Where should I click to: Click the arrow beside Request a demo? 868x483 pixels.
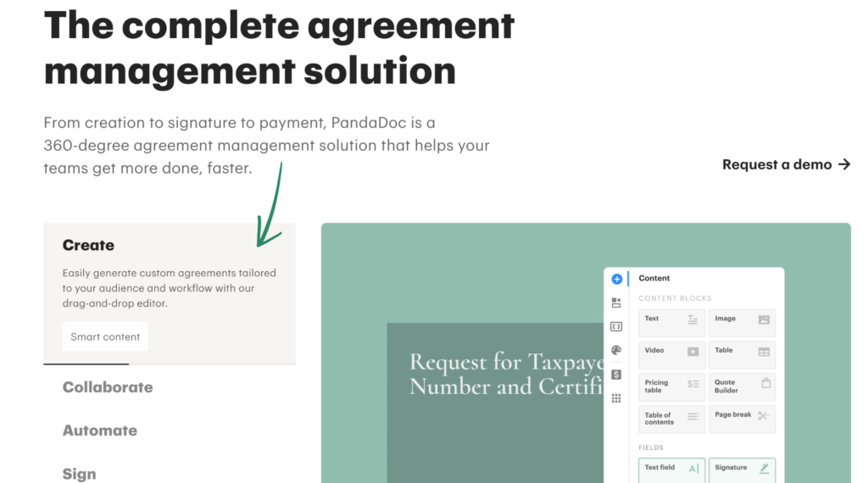click(844, 164)
